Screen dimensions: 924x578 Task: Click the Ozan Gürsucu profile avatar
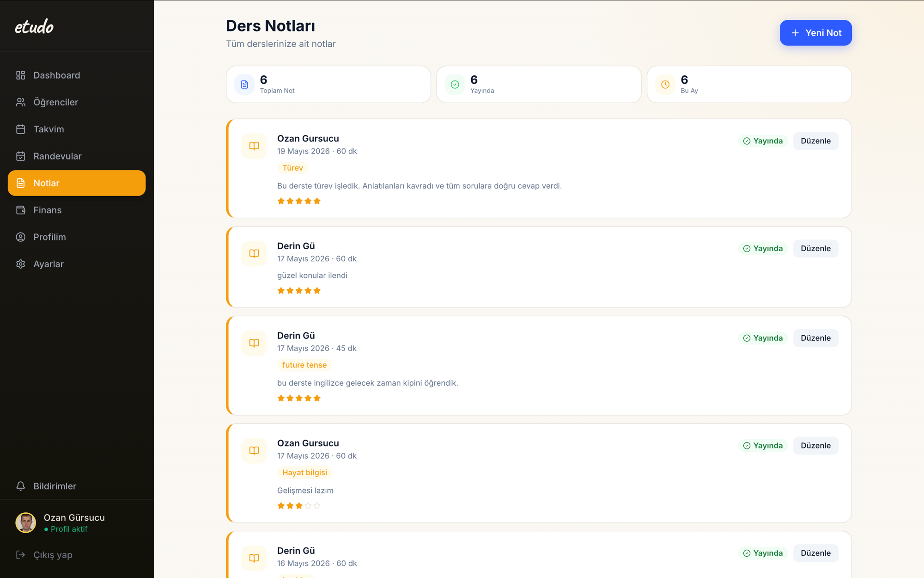point(25,523)
